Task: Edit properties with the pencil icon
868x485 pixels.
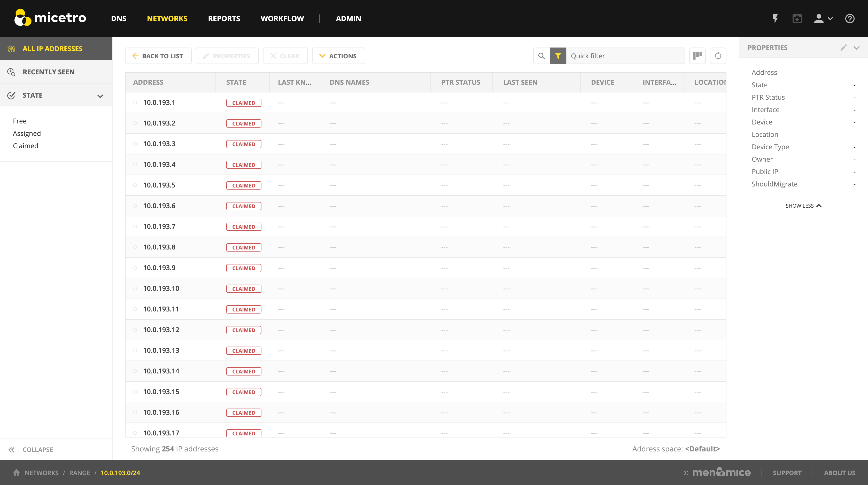Action: point(843,48)
